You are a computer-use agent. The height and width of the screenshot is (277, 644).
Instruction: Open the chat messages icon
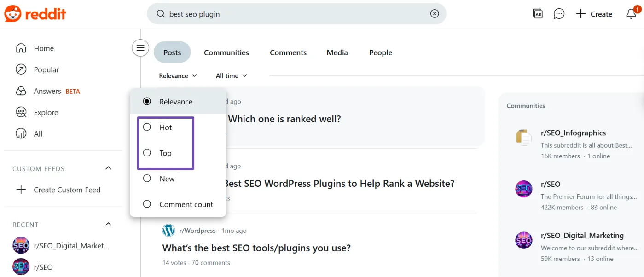click(x=559, y=14)
